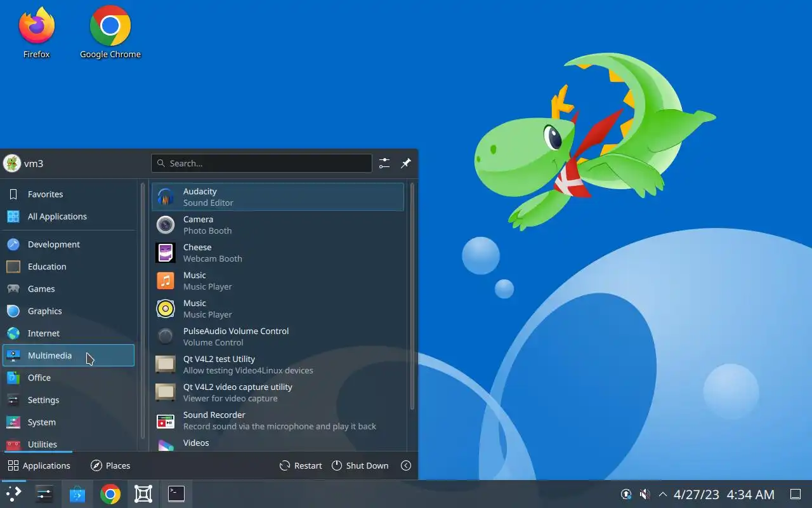
Task: Open the System category
Action: tap(69, 422)
